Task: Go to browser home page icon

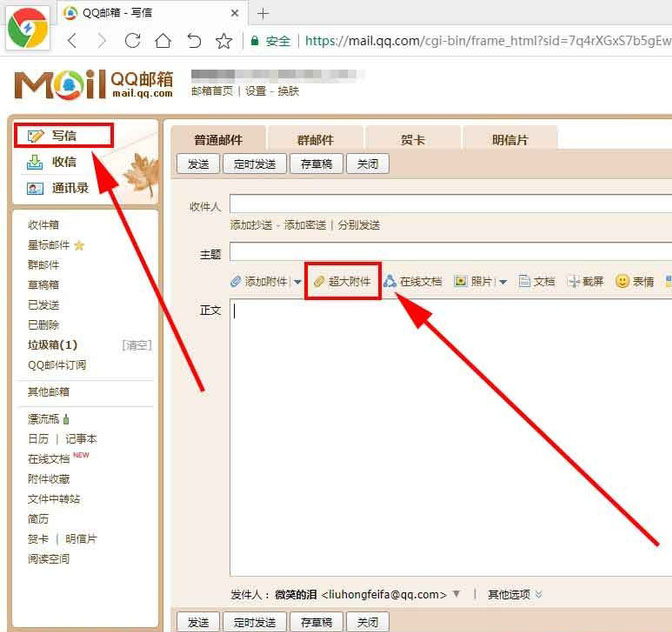Action: click(163, 41)
